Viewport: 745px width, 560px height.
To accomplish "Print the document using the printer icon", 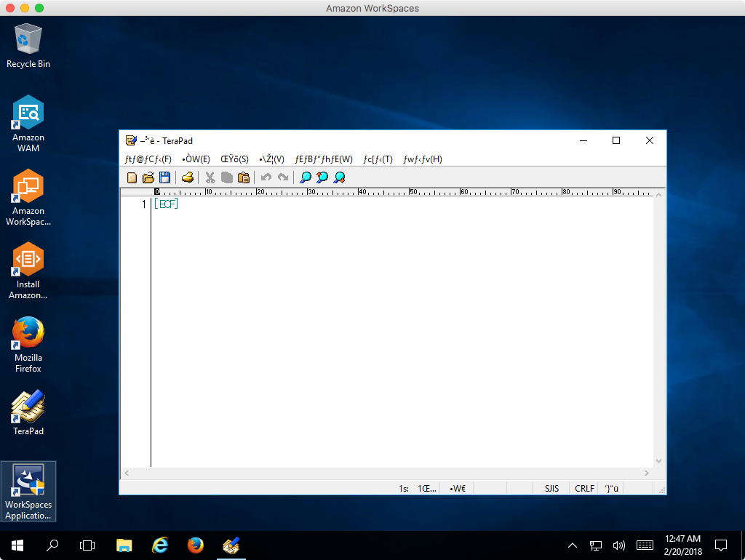I will tap(188, 177).
